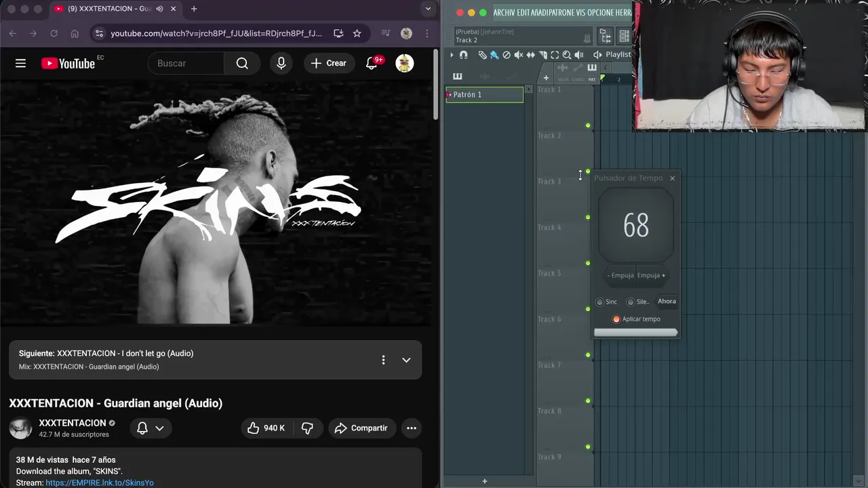Screen dimensions: 868x488
Task: Tap the 68 tempo tapper pad
Action: click(x=636, y=226)
